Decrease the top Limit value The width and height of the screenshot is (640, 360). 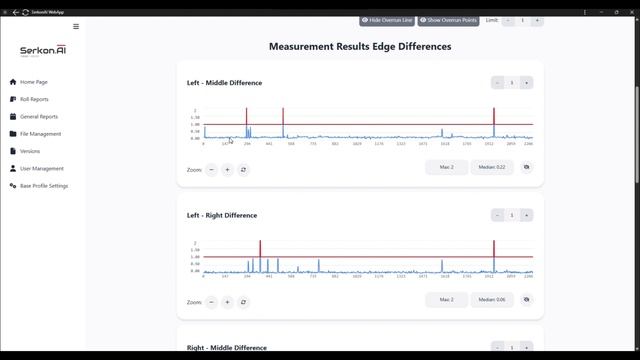pyautogui.click(x=508, y=20)
